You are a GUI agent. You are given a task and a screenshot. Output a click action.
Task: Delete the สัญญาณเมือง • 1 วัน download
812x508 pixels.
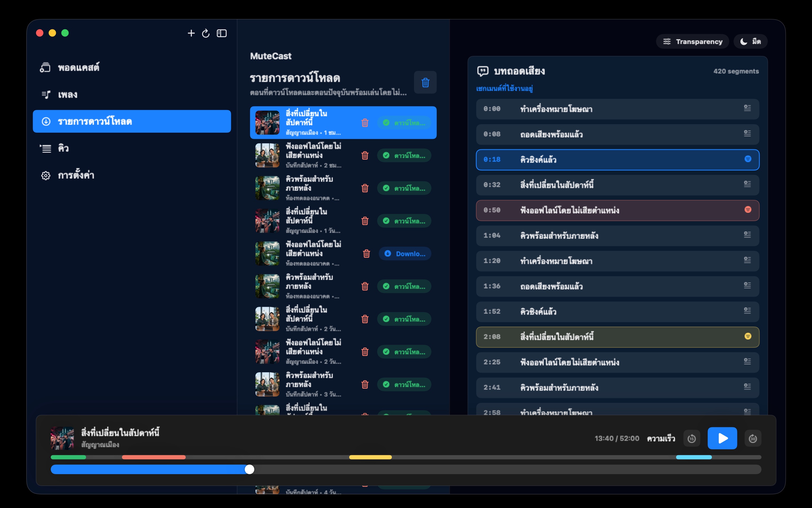(x=365, y=221)
